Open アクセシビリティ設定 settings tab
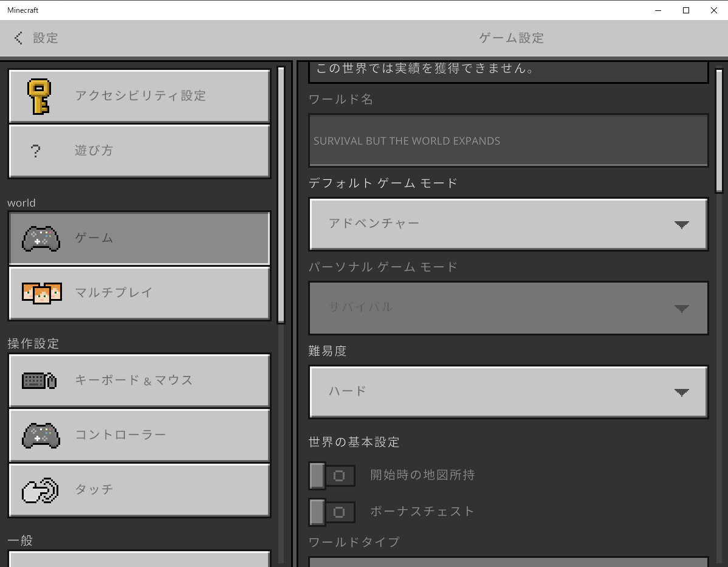This screenshot has height=567, width=728. (x=139, y=96)
